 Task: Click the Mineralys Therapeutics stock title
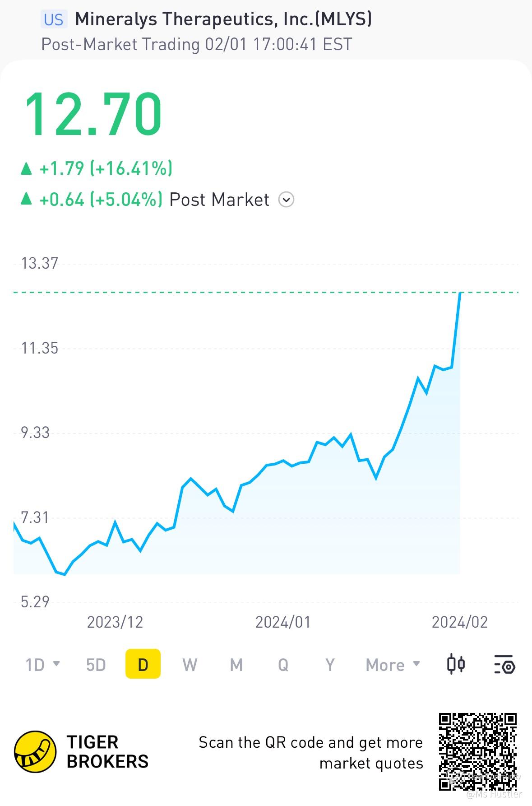pos(223,19)
